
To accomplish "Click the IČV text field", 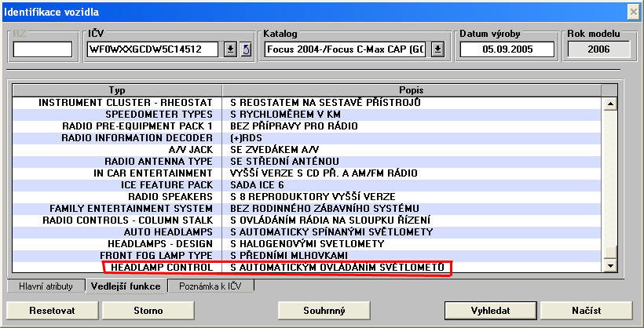I will click(154, 50).
